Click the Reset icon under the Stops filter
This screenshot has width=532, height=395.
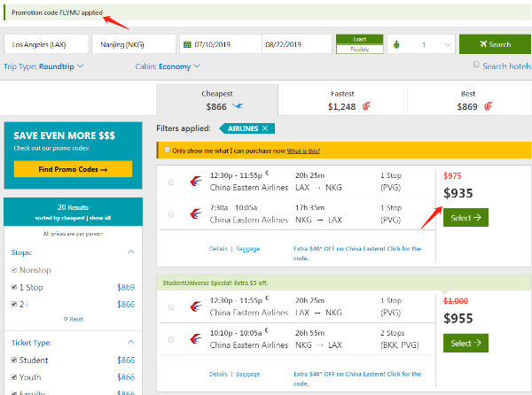pyautogui.click(x=66, y=319)
